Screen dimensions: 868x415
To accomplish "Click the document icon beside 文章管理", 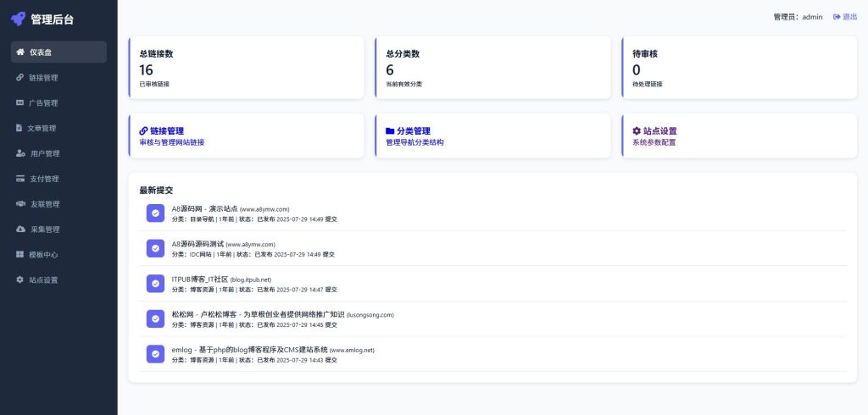I will [19, 128].
